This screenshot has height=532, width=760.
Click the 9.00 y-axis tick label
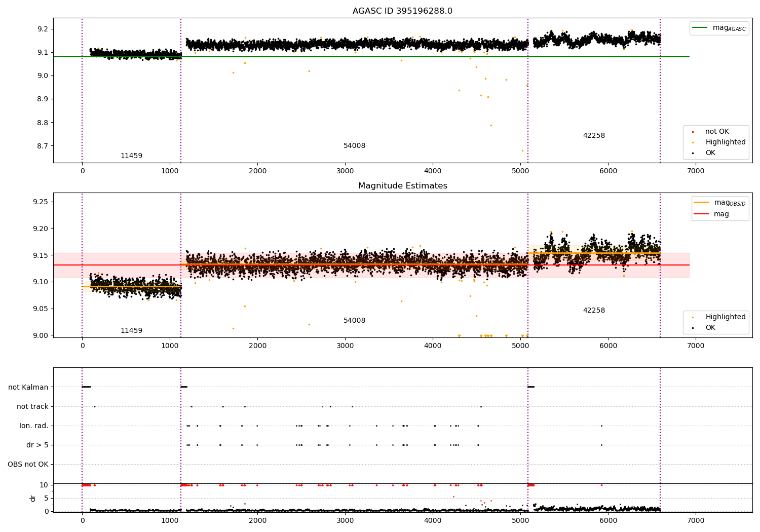click(41, 335)
